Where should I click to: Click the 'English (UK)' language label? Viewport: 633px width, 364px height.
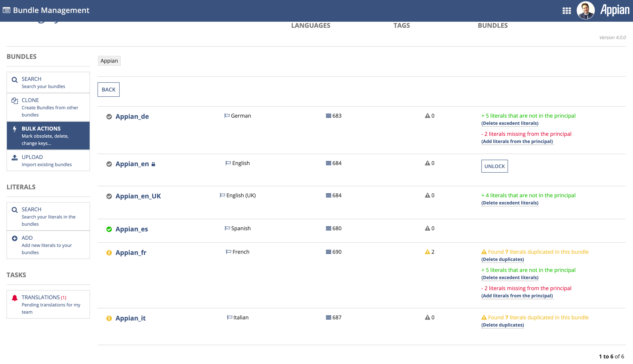[241, 195]
